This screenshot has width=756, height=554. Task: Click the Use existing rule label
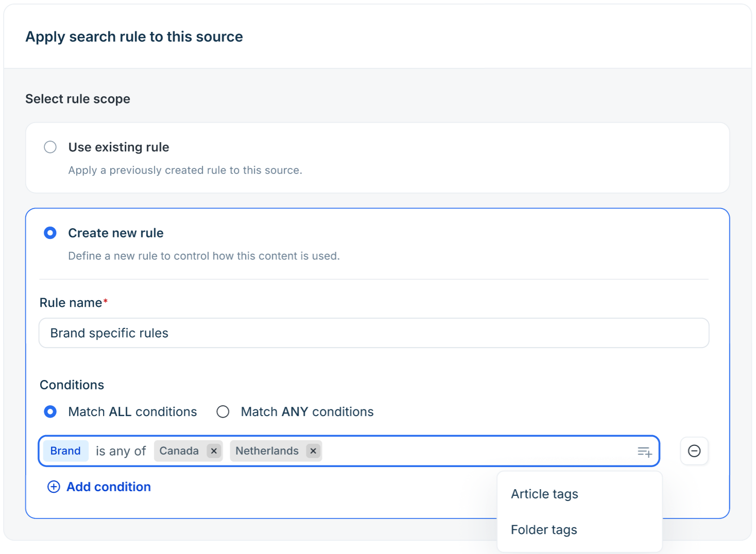tap(118, 147)
